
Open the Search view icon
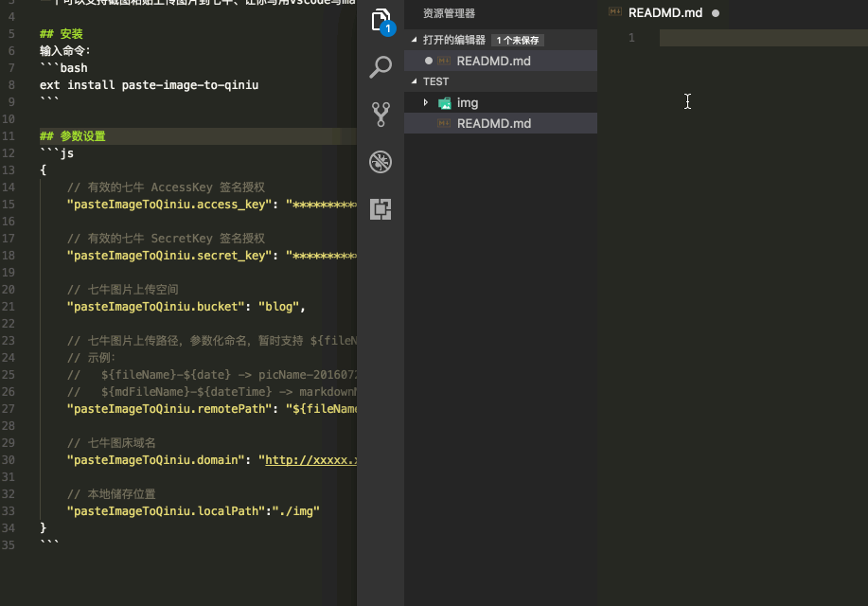tap(381, 67)
